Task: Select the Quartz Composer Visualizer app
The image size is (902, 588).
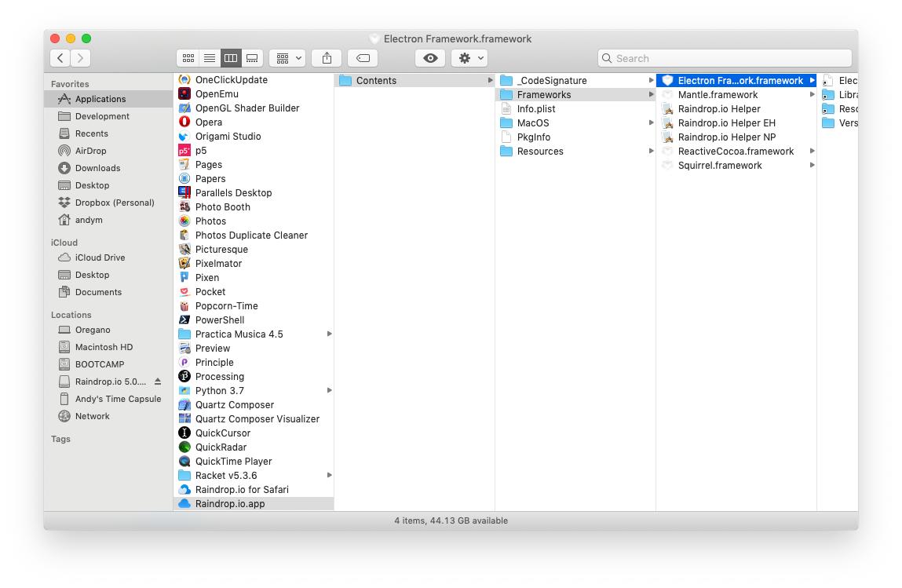Action: [254, 419]
